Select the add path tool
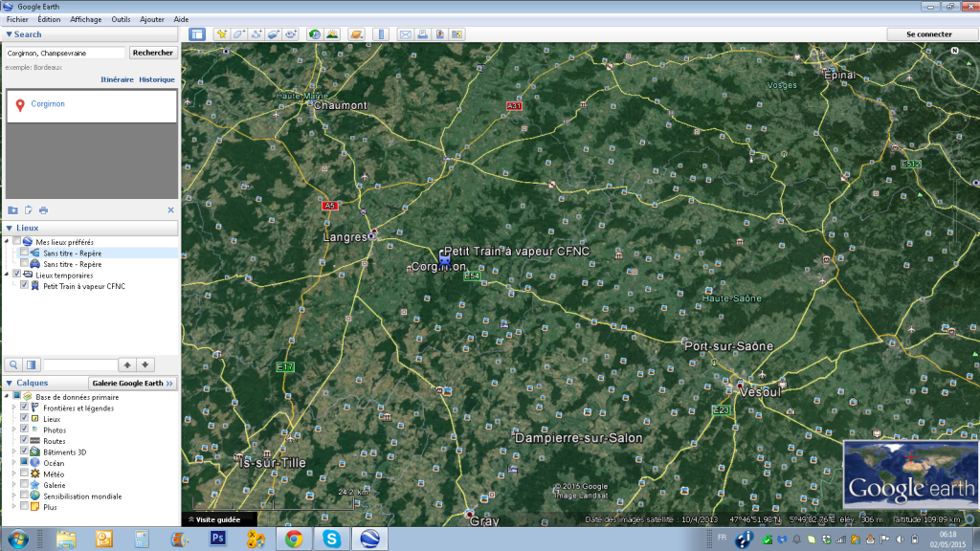 click(x=256, y=34)
